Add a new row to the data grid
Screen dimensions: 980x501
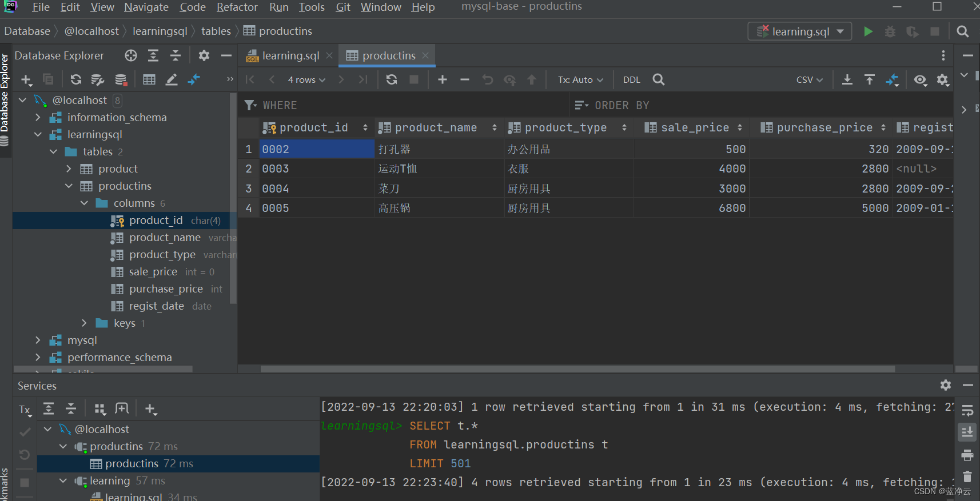coord(443,79)
